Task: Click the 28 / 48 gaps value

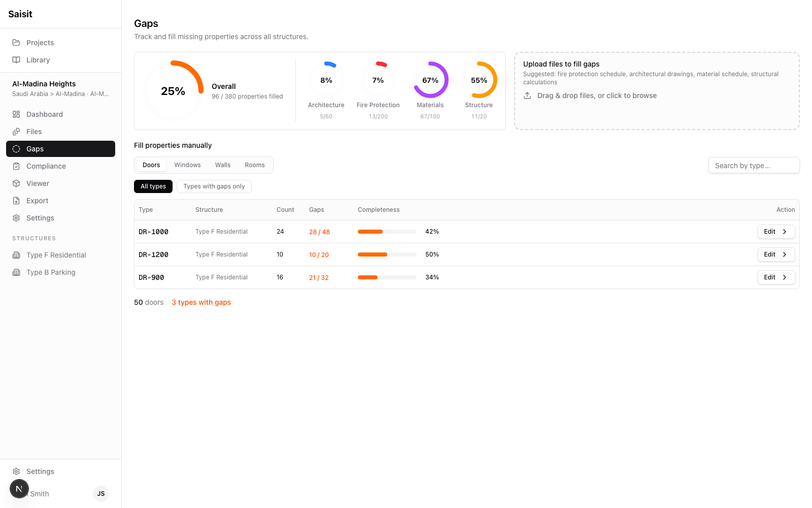Action: (319, 232)
